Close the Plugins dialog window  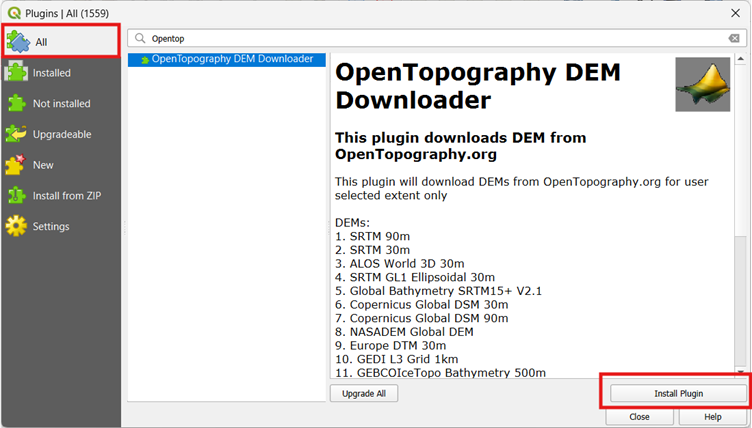[735, 11]
